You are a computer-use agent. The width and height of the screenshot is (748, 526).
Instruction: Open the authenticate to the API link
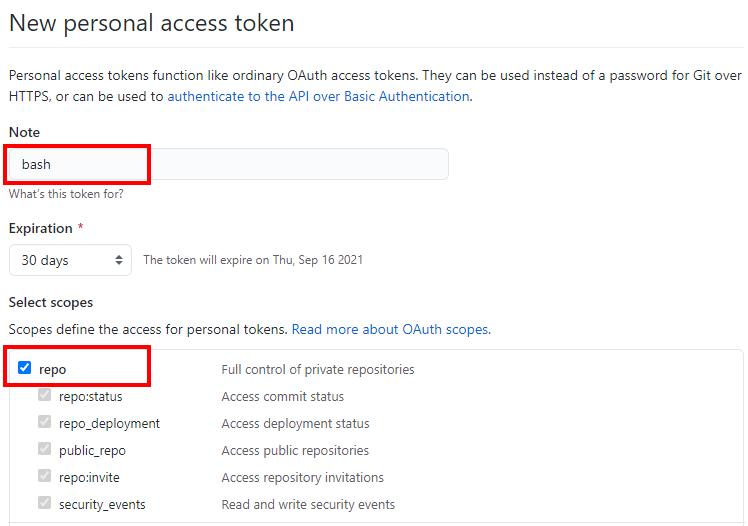(x=318, y=96)
